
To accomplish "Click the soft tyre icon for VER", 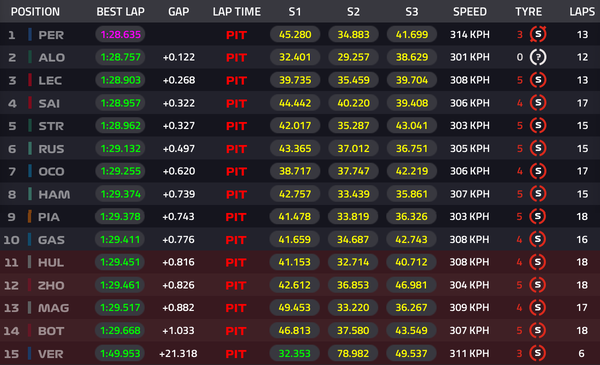I will click(x=537, y=353).
